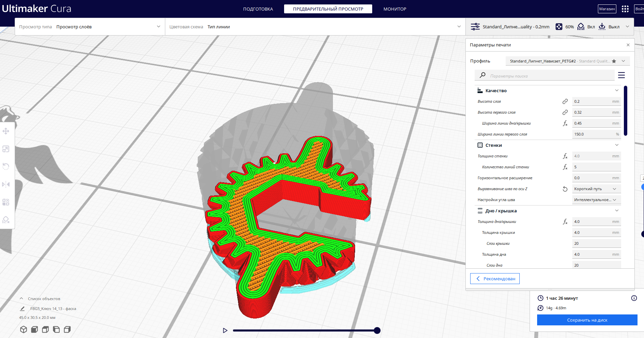Open the Z seam alignment dropdown

597,189
